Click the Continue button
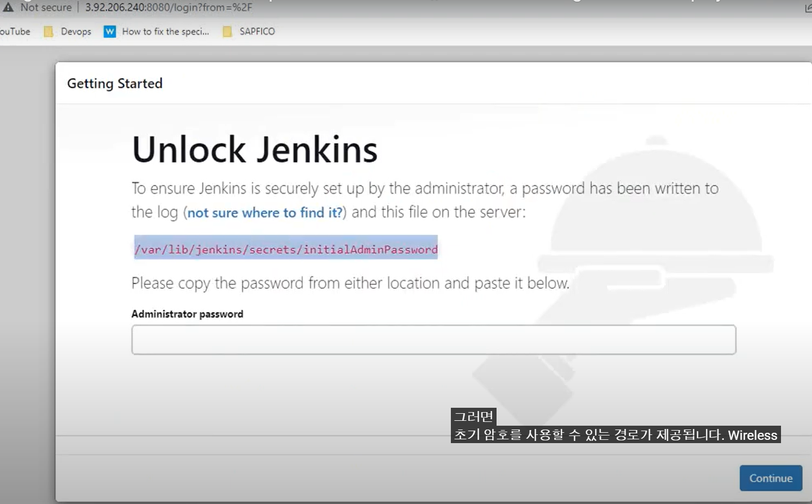This screenshot has width=812, height=504. click(x=771, y=478)
